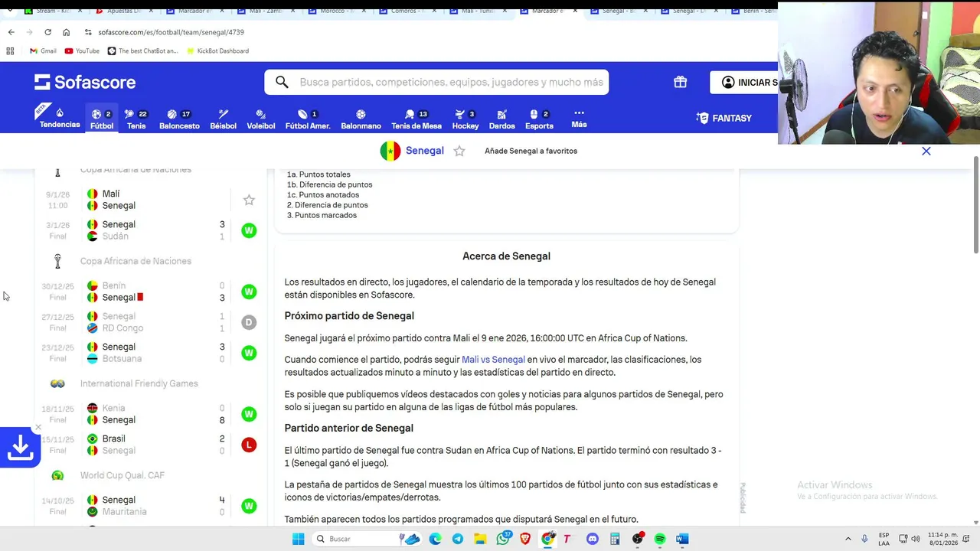Open the Senegal vs Sudán match row
The height and width of the screenshot is (551, 980).
[x=151, y=230]
